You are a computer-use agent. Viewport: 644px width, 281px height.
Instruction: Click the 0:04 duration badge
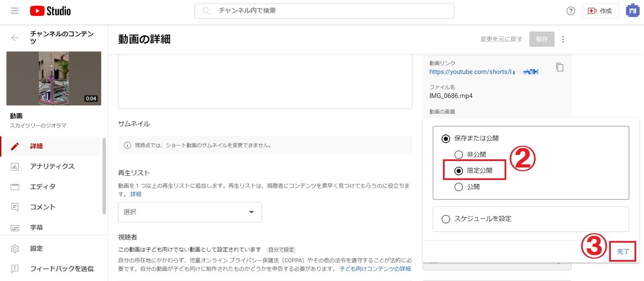point(91,99)
